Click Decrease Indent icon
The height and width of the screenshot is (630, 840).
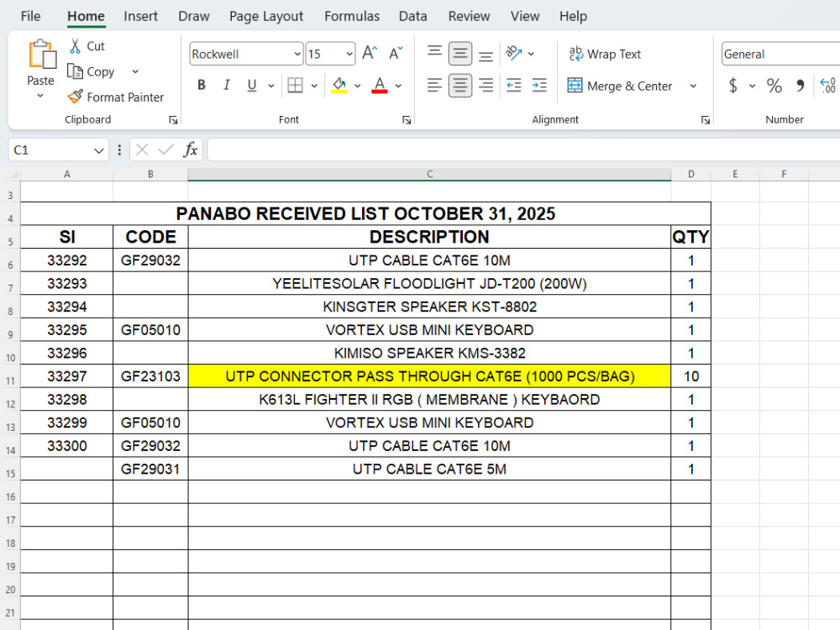(514, 85)
